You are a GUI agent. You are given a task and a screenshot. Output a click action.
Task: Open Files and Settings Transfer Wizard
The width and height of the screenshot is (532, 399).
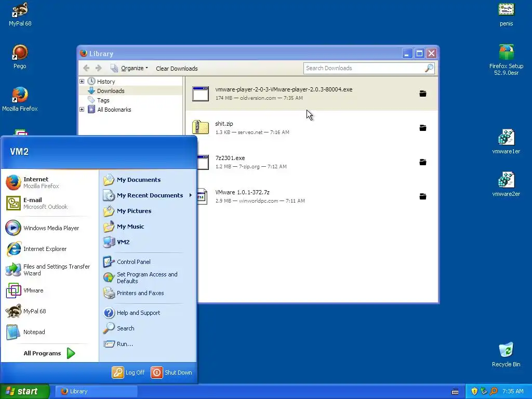point(49,270)
